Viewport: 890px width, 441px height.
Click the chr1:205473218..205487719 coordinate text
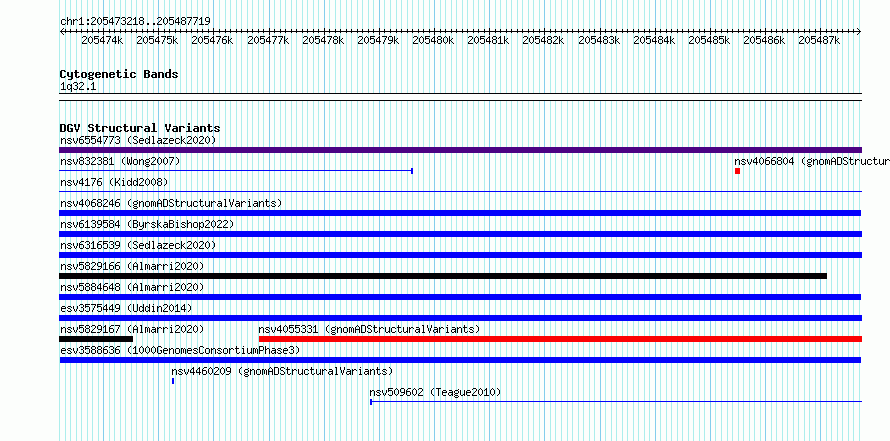(x=135, y=21)
